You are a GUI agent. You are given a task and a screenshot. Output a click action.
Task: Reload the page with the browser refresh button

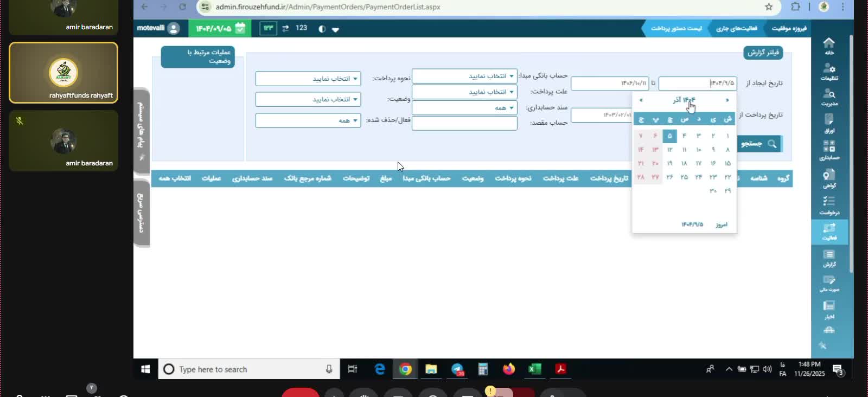coord(182,7)
